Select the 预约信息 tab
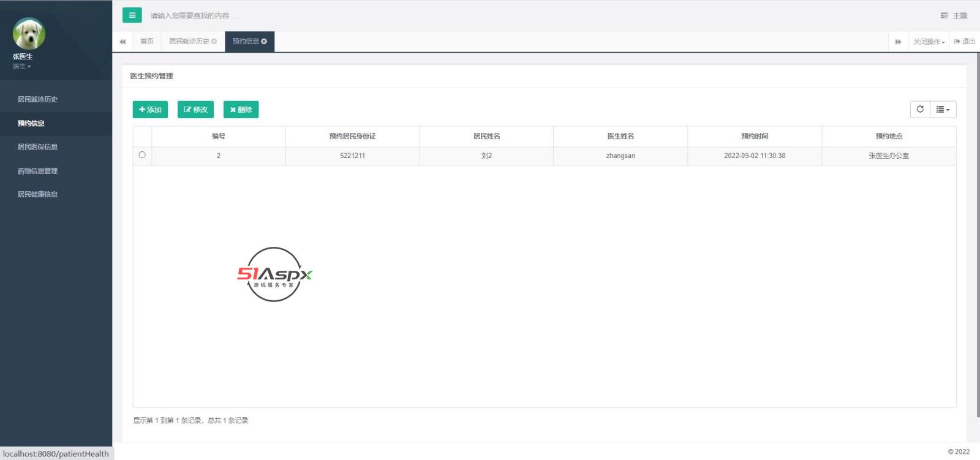 click(246, 41)
